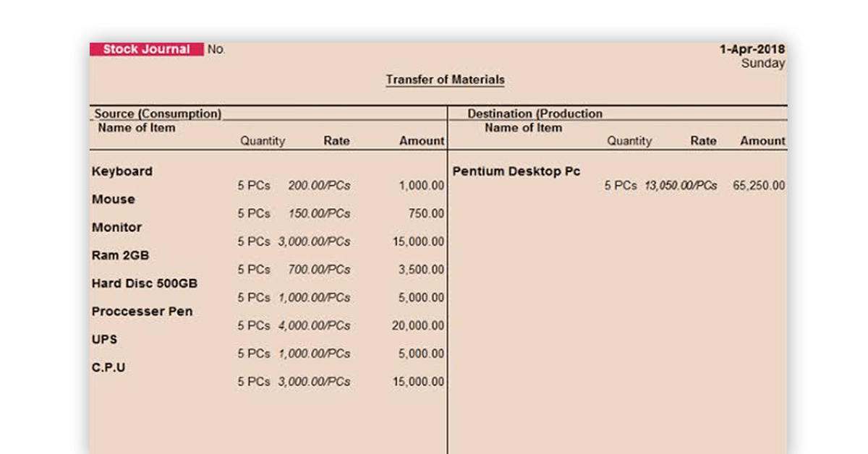The width and height of the screenshot is (868, 454).
Task: Click the Destination Amount column header
Action: point(762,141)
